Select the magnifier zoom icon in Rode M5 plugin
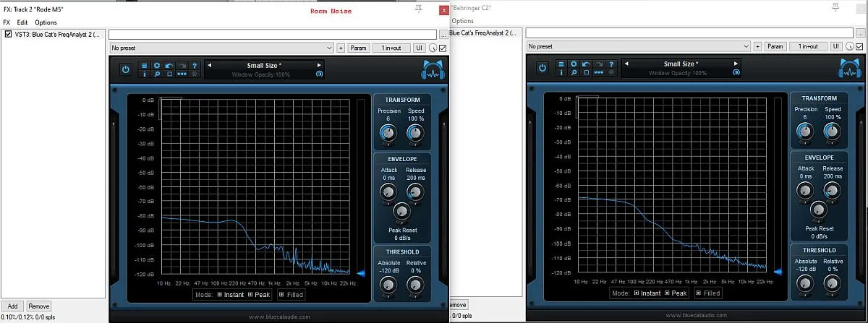The width and height of the screenshot is (868, 323). pyautogui.click(x=157, y=74)
